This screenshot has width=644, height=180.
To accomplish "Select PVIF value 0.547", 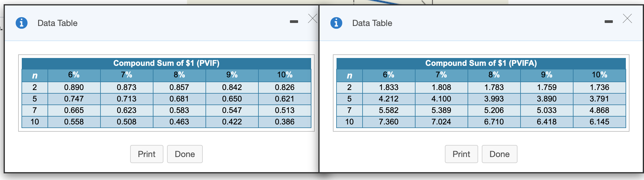I will pos(232,110).
